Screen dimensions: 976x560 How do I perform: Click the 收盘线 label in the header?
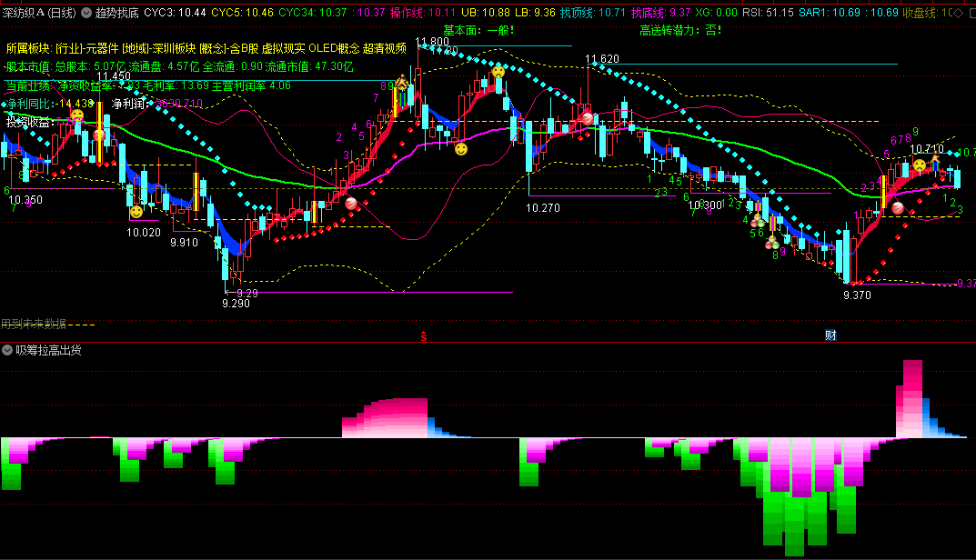(921, 13)
